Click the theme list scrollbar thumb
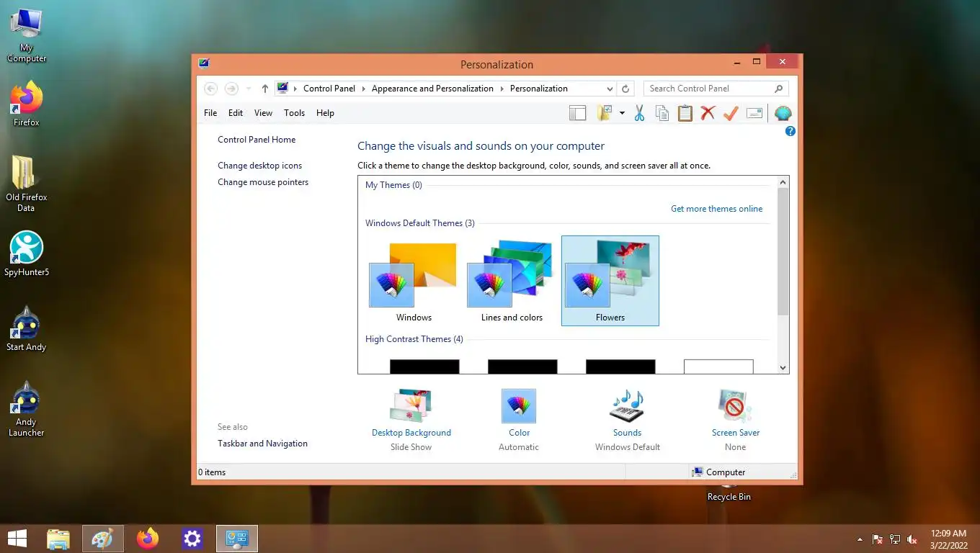Screen dimensions: 980x553 (x=783, y=252)
